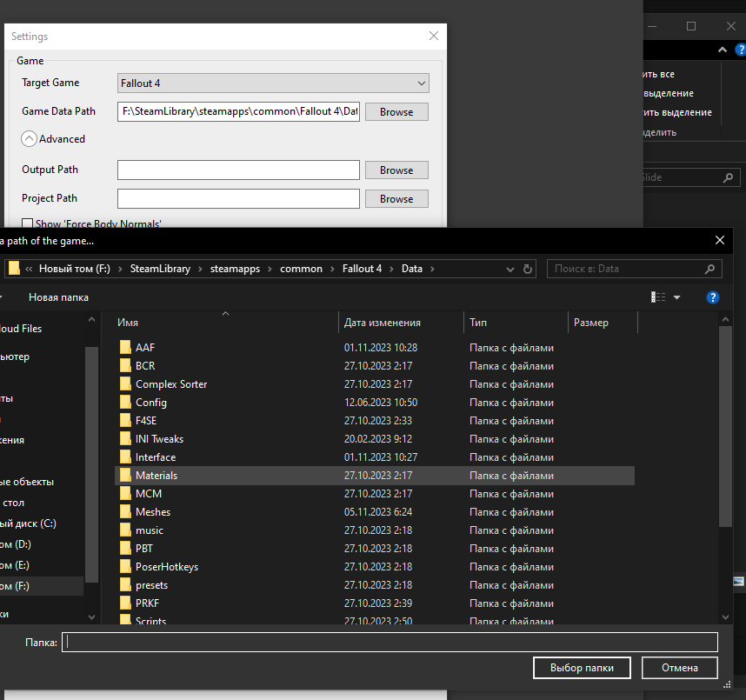Navigate to the SteamLibrary breadcrumb segment

pos(160,269)
